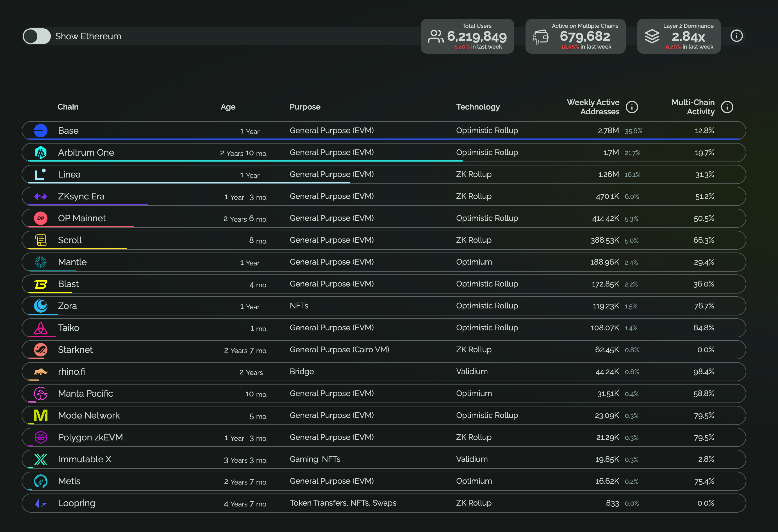The width and height of the screenshot is (778, 532).
Task: Click the Mantle logo icon
Action: [x=41, y=262]
